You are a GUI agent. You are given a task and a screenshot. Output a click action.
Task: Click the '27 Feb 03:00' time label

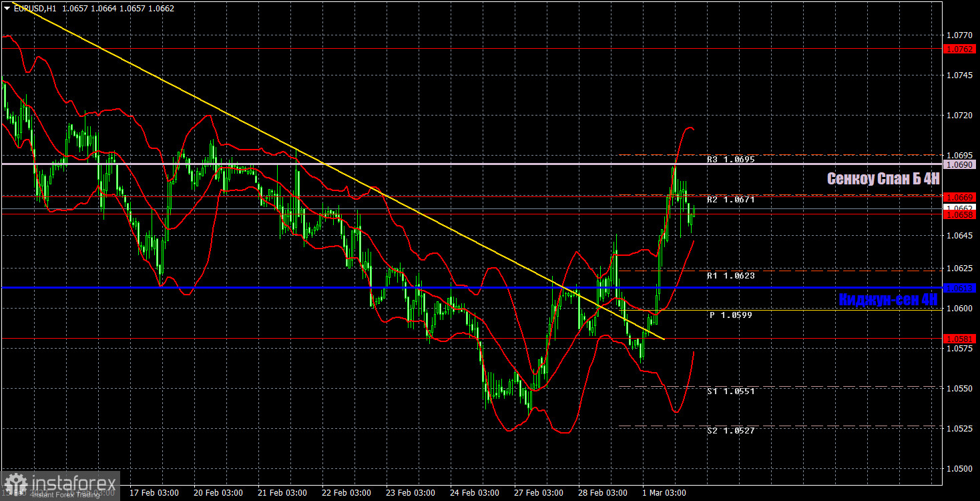coord(539,493)
